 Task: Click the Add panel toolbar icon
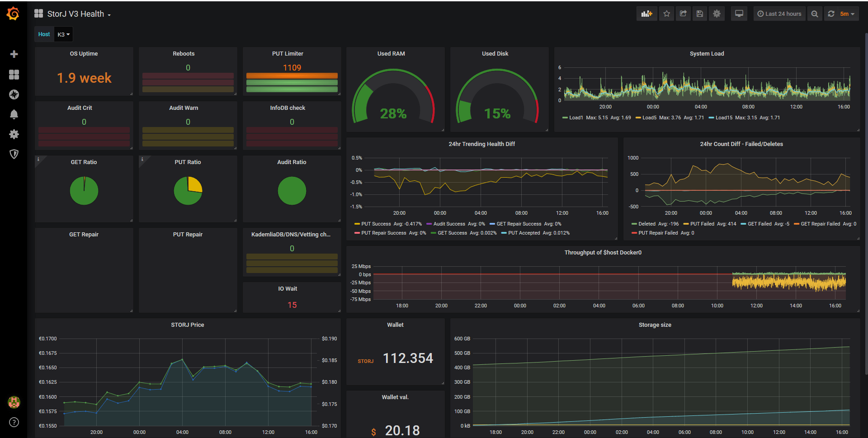646,14
